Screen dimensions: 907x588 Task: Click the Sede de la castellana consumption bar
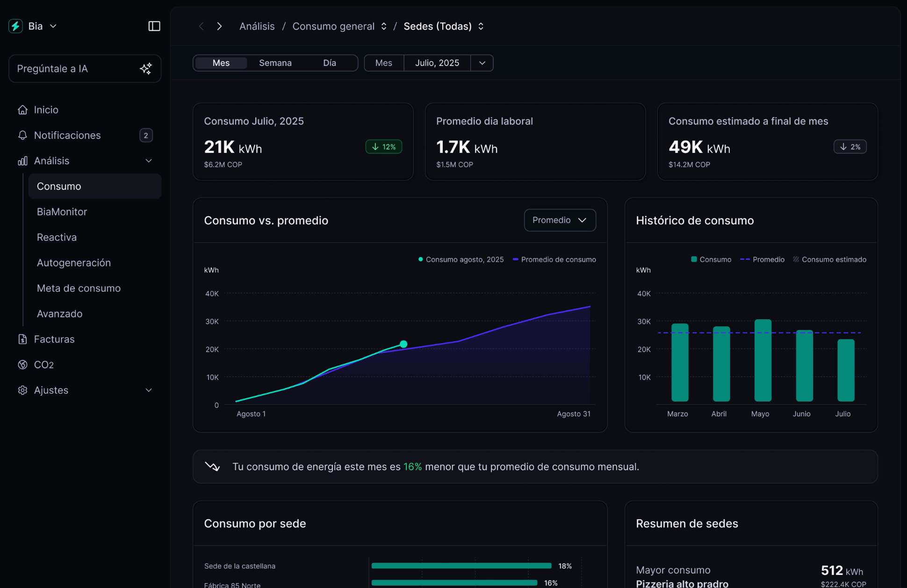pyautogui.click(x=461, y=565)
